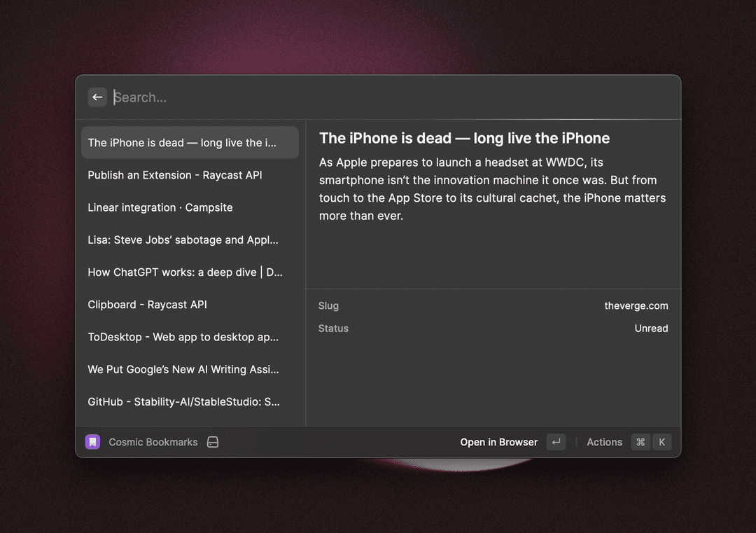Click the article description starting "As Apple prepares"
The image size is (756, 533).
pyautogui.click(x=492, y=189)
